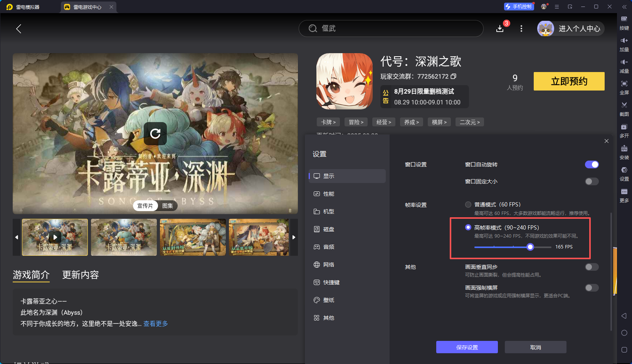Expand the 经营 > tag
Viewport: 632px width, 364px height.
(x=384, y=122)
